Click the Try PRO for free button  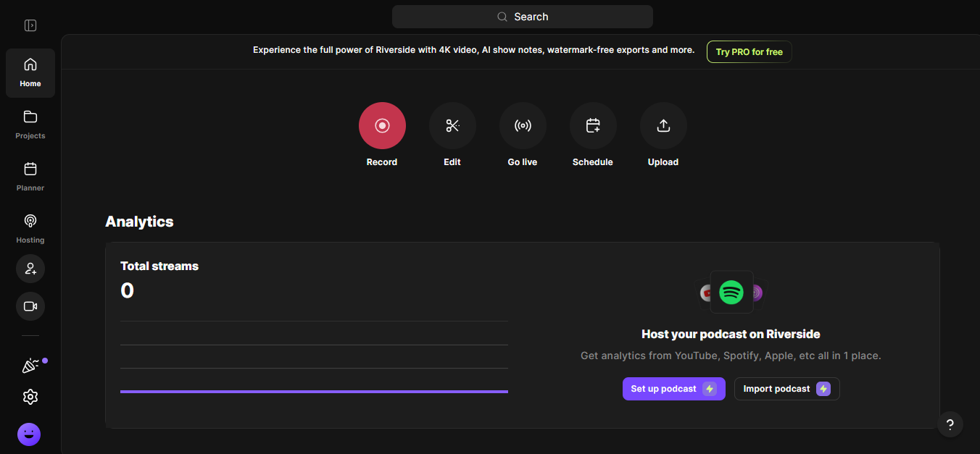pyautogui.click(x=749, y=52)
